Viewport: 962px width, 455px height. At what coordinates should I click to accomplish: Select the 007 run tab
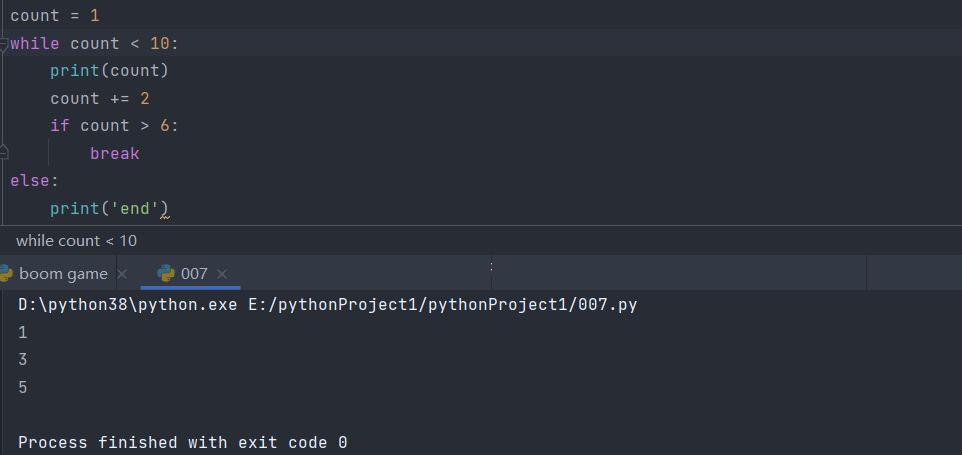click(194, 273)
